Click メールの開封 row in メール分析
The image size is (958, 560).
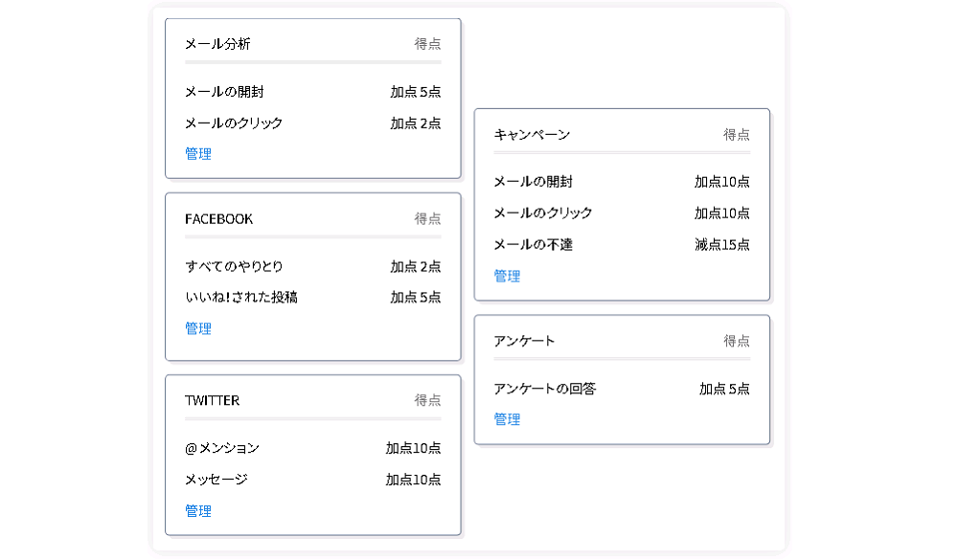pyautogui.click(x=313, y=92)
